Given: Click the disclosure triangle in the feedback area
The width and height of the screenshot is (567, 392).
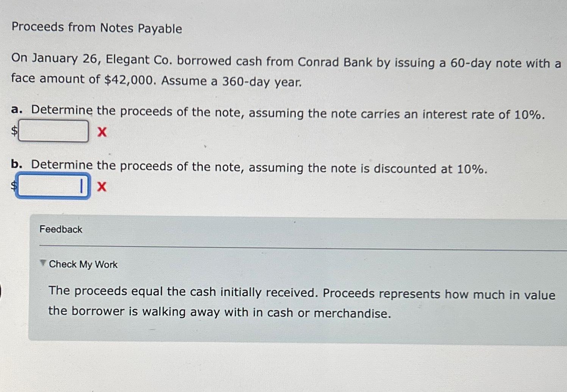Looking at the screenshot, I should tap(43, 263).
